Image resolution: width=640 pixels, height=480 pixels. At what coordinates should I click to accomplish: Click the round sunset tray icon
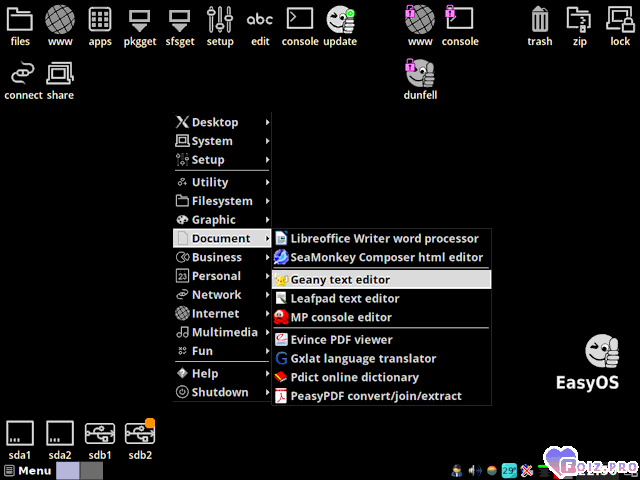click(492, 471)
